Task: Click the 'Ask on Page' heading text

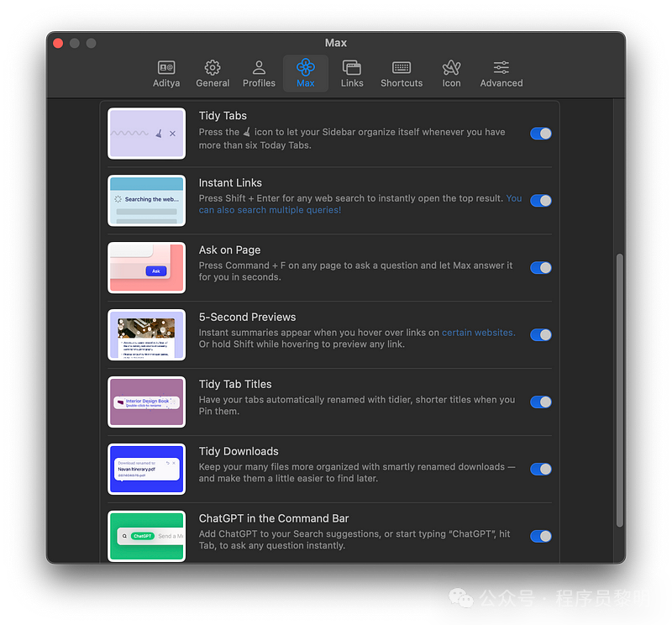Action: pyautogui.click(x=229, y=249)
